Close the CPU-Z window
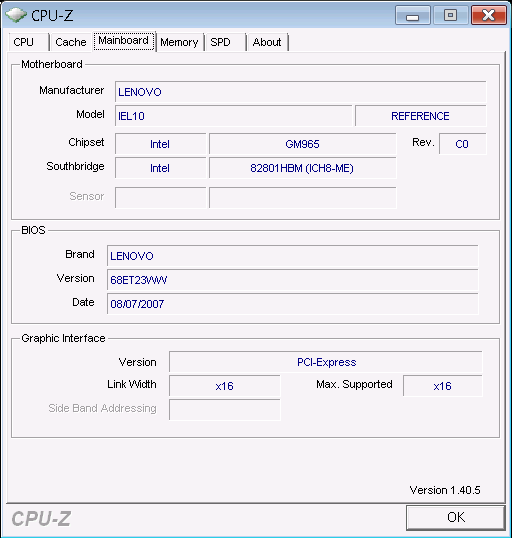The image size is (512, 538). coord(489,15)
